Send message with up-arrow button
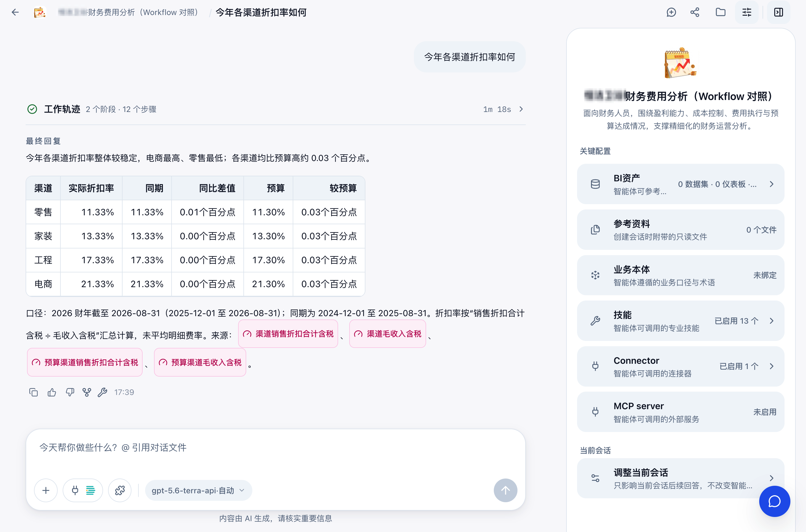Viewport: 806px width, 532px height. pyautogui.click(x=505, y=490)
